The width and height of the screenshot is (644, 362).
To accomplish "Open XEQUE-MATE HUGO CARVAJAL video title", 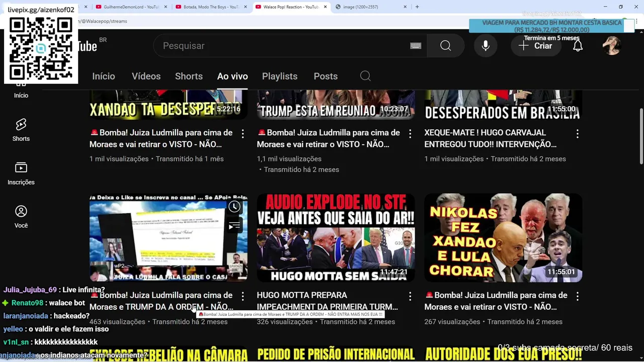I will coord(491,138).
